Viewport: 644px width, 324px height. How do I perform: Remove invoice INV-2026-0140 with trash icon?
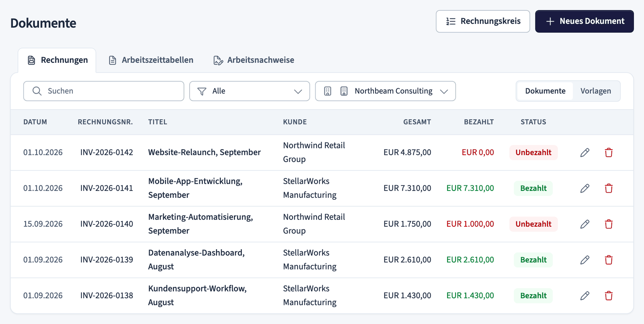(x=609, y=224)
